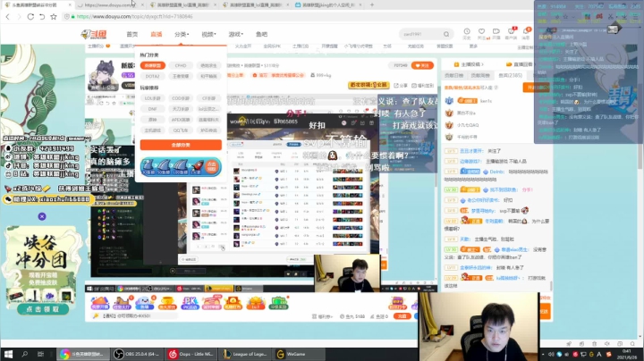
Task: Click the green 点击领取 button on left promo
Action: (43, 309)
